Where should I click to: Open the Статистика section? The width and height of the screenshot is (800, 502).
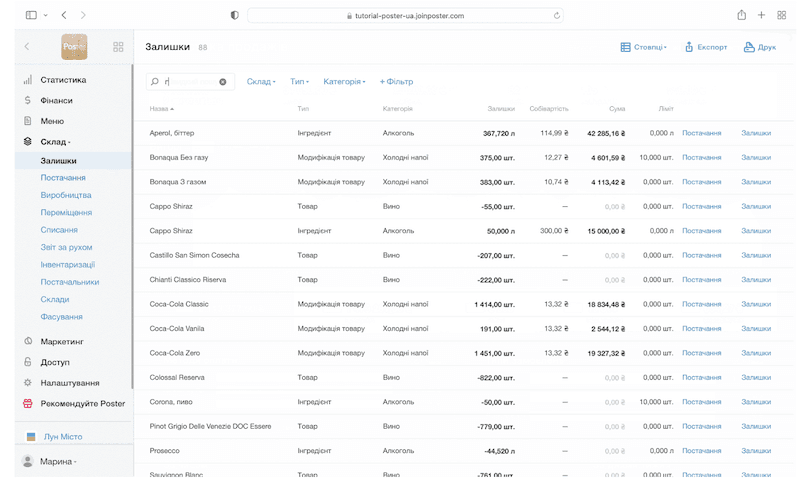(63, 80)
